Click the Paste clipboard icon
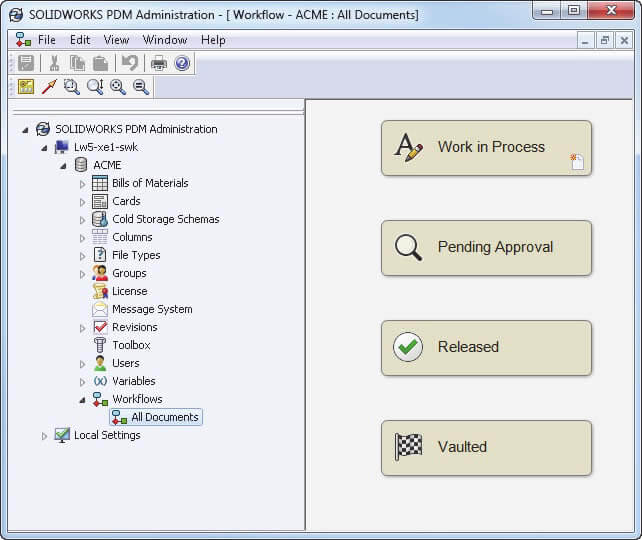The image size is (642, 540). pyautogui.click(x=100, y=63)
